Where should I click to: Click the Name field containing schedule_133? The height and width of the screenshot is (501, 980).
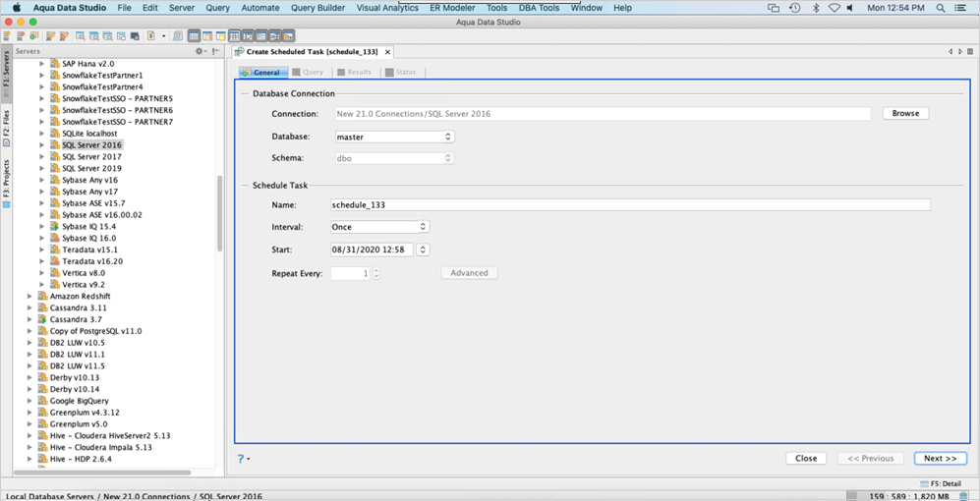pyautogui.click(x=630, y=205)
